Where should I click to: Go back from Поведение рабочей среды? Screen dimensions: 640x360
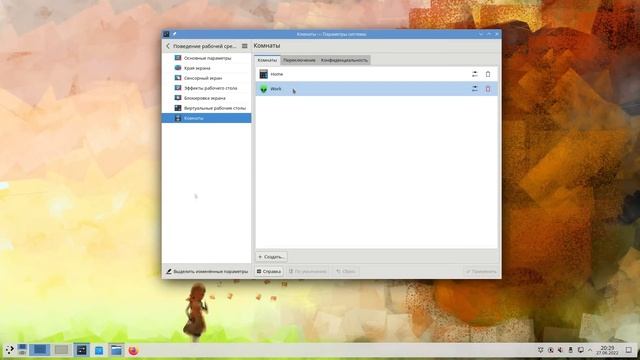click(x=168, y=46)
